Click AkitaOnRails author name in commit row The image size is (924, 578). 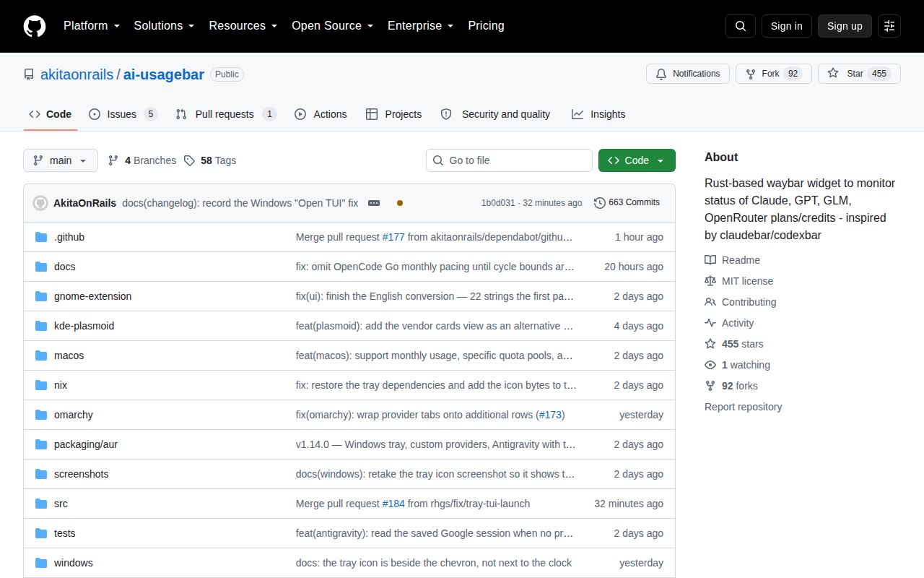coord(84,203)
